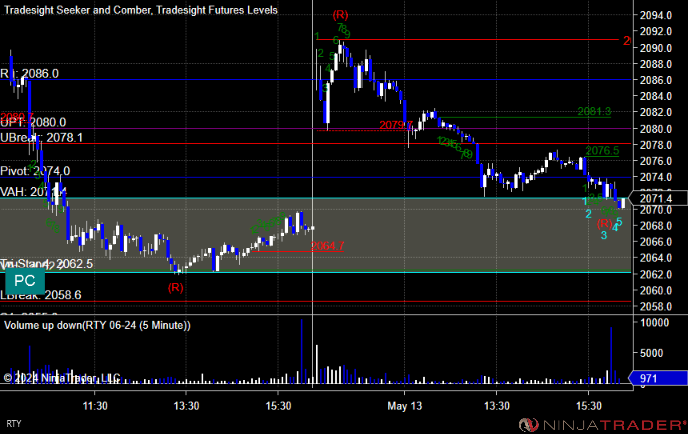The image size is (688, 434).
Task: Click the red 2079.7 label near May 13
Action: [396, 125]
